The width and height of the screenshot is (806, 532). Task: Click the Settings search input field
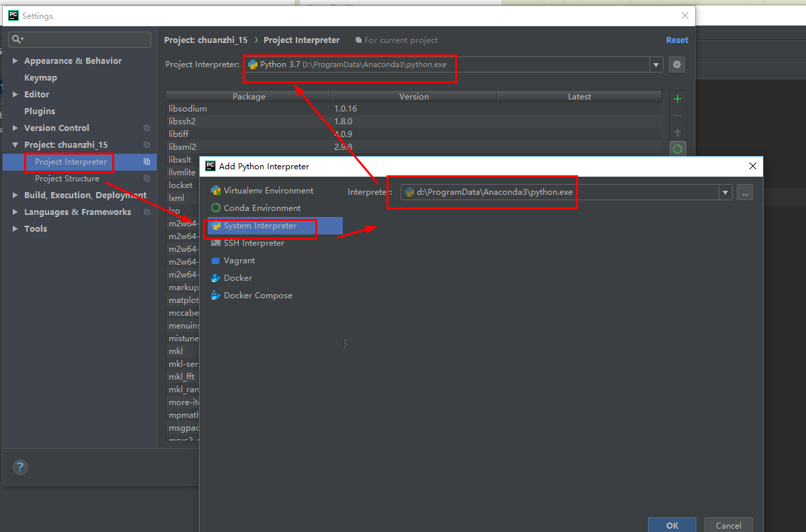[80, 40]
